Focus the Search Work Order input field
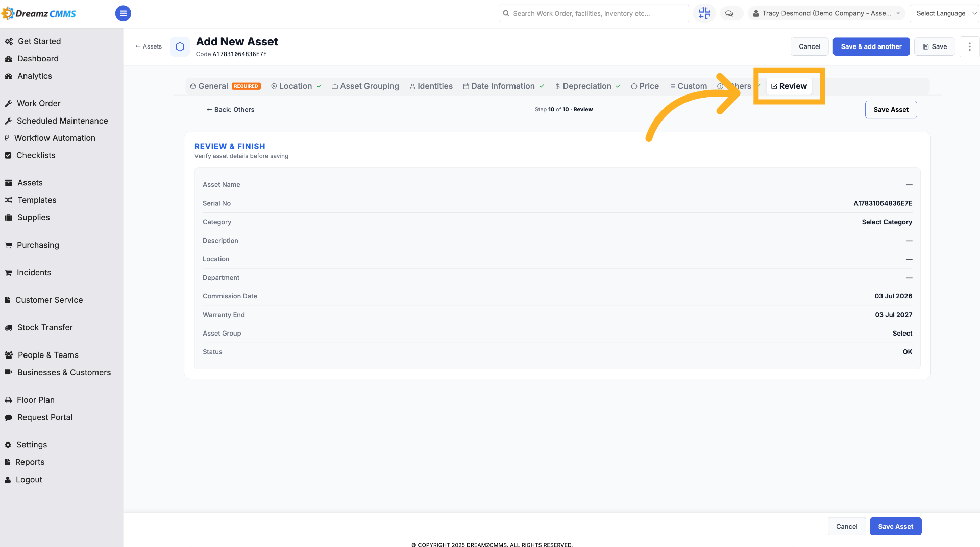This screenshot has height=547, width=980. point(594,13)
